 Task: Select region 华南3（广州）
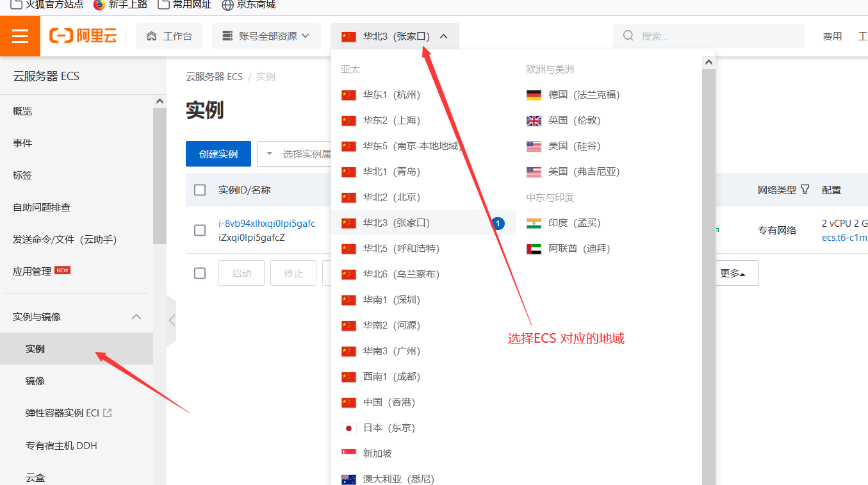(423, 351)
